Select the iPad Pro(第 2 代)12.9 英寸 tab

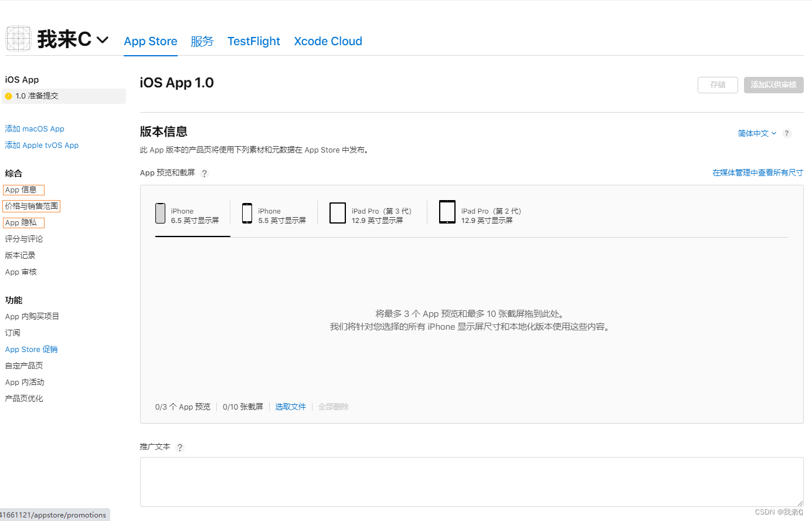point(480,216)
